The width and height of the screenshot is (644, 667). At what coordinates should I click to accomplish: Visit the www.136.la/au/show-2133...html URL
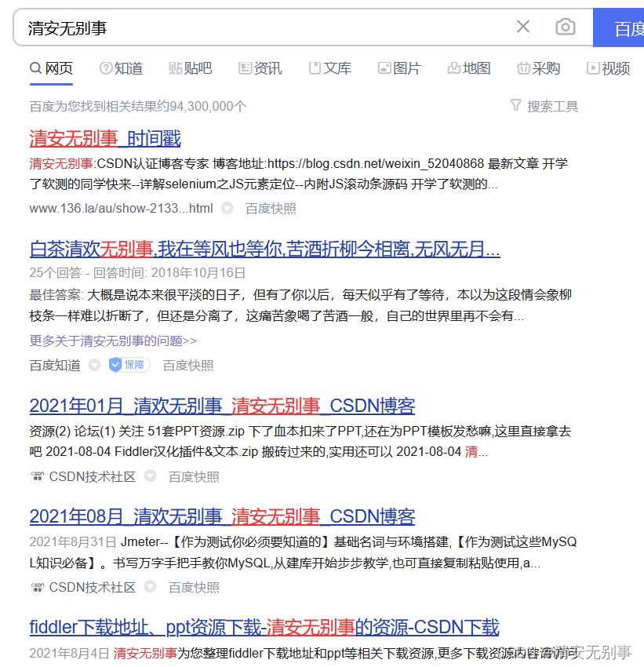click(121, 209)
